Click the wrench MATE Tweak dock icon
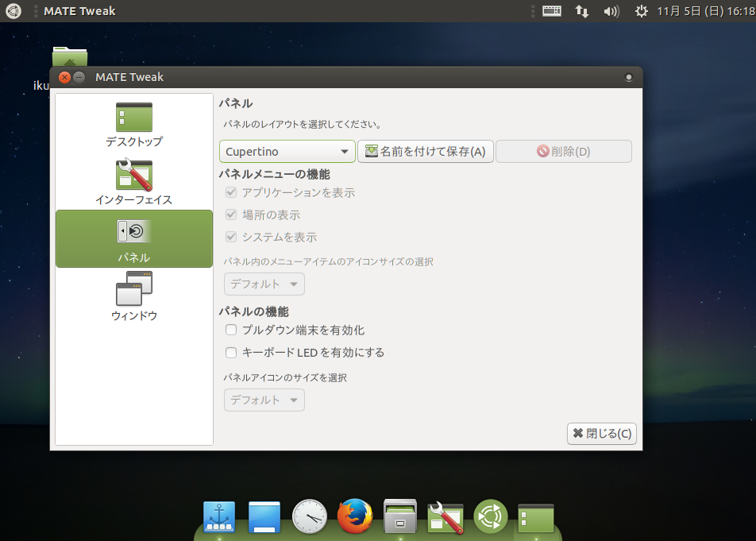The image size is (756, 541). point(445,517)
